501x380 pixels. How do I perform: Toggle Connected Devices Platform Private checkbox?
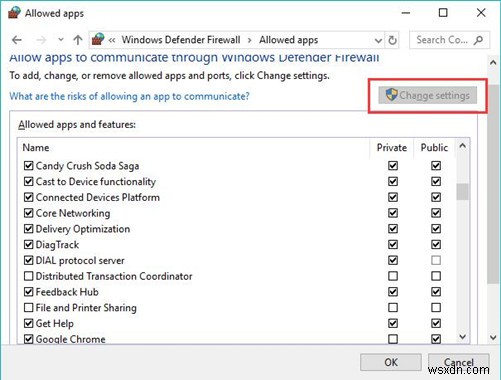(393, 197)
